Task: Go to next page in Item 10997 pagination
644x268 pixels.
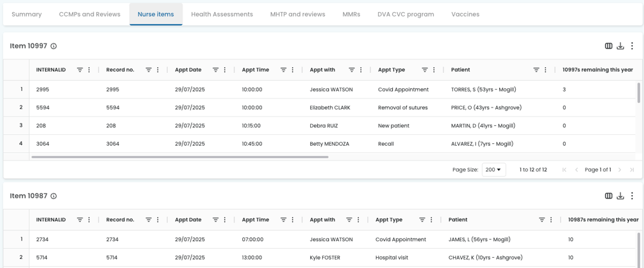Action: point(620,169)
